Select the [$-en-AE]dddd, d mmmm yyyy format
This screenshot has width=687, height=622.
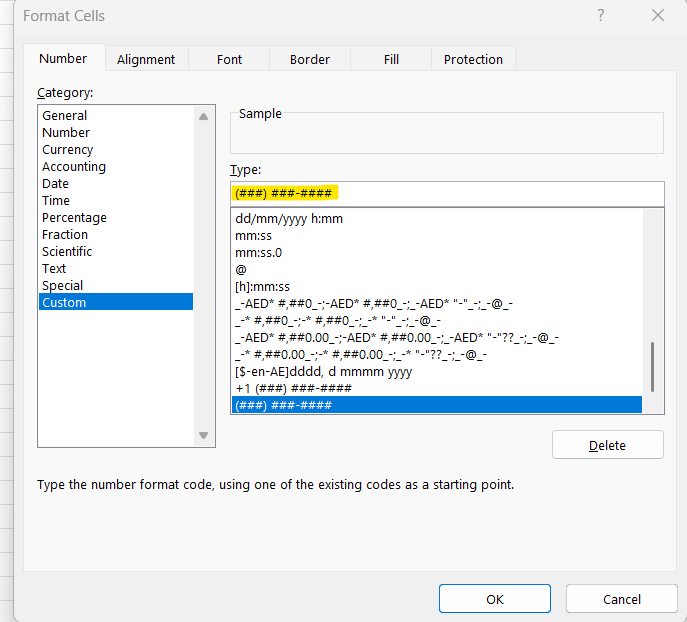click(436, 371)
